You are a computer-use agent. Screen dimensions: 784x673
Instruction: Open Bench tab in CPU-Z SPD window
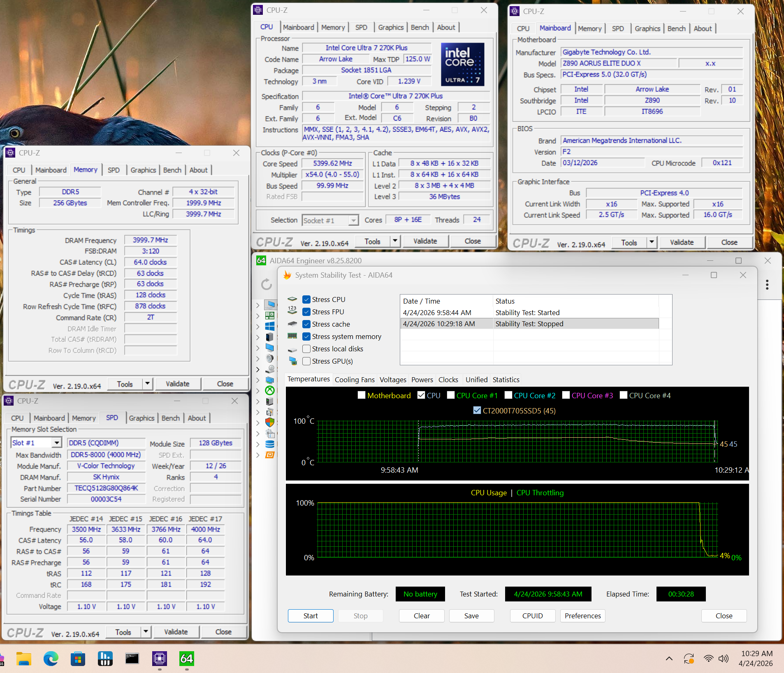[171, 418]
